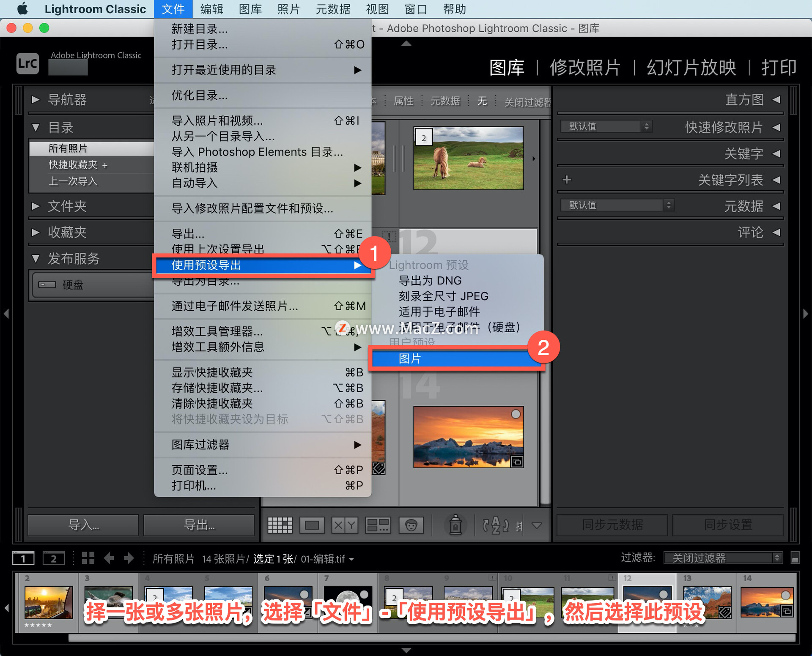Expand the 文件夹 panel
The image size is (812, 656).
(36, 206)
